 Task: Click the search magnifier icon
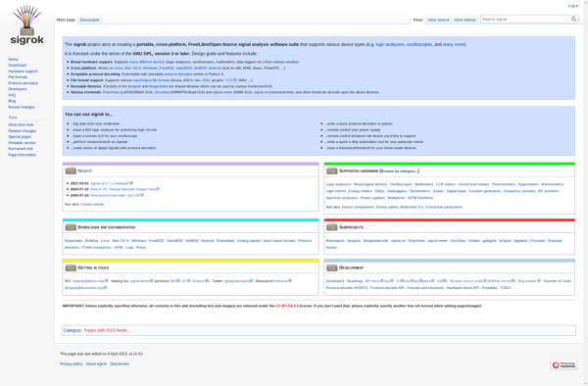coord(573,20)
